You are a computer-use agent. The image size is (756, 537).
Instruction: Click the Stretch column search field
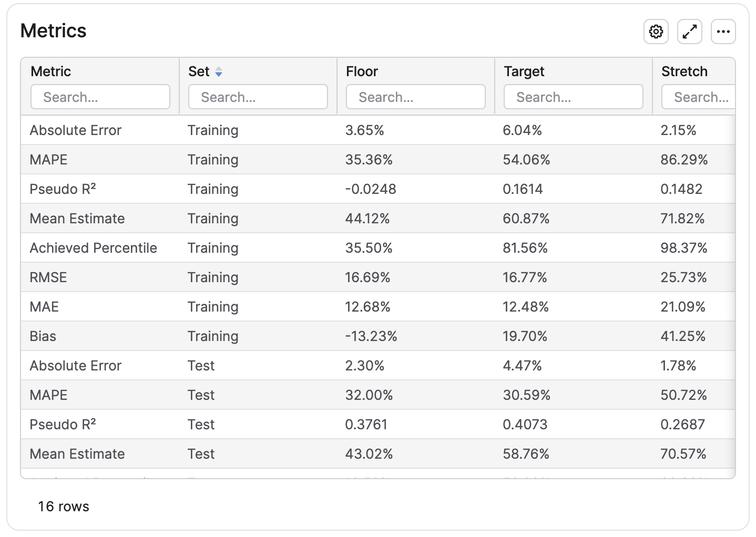698,97
